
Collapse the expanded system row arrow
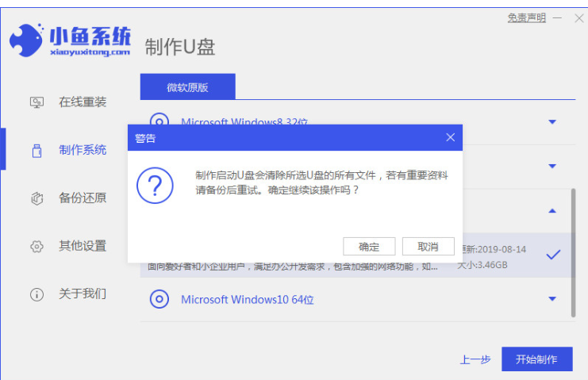click(552, 210)
